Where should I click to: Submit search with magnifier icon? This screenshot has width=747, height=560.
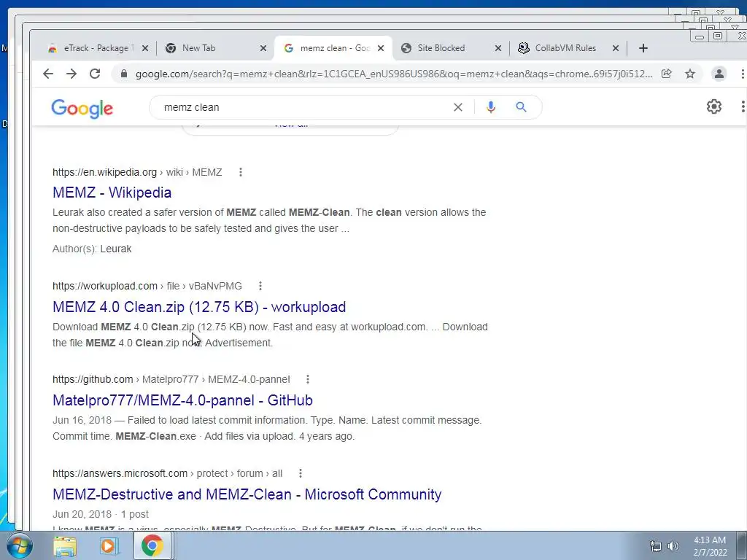[x=521, y=107]
